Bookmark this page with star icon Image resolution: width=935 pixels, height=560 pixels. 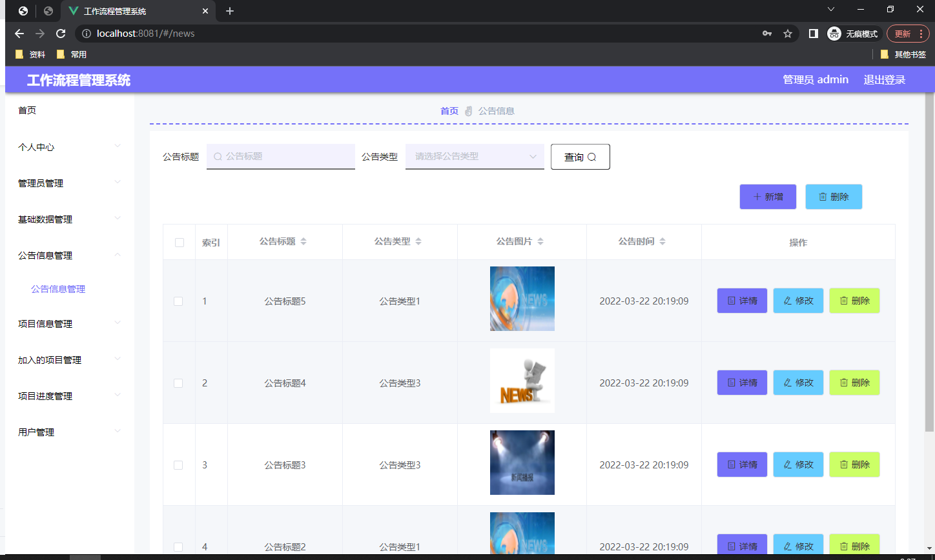pos(788,34)
